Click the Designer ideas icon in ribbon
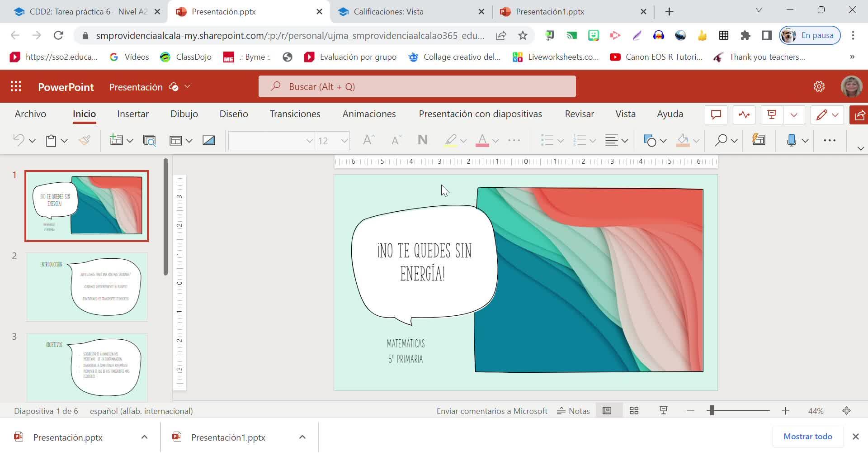 (x=759, y=141)
